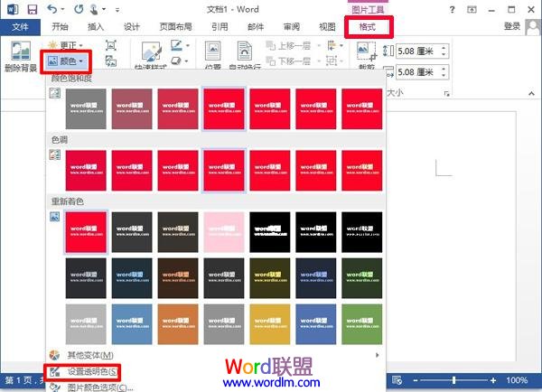The height and width of the screenshot is (392, 542).
Task: Click the Bring Forward (上移一层) button
Action: point(289,45)
